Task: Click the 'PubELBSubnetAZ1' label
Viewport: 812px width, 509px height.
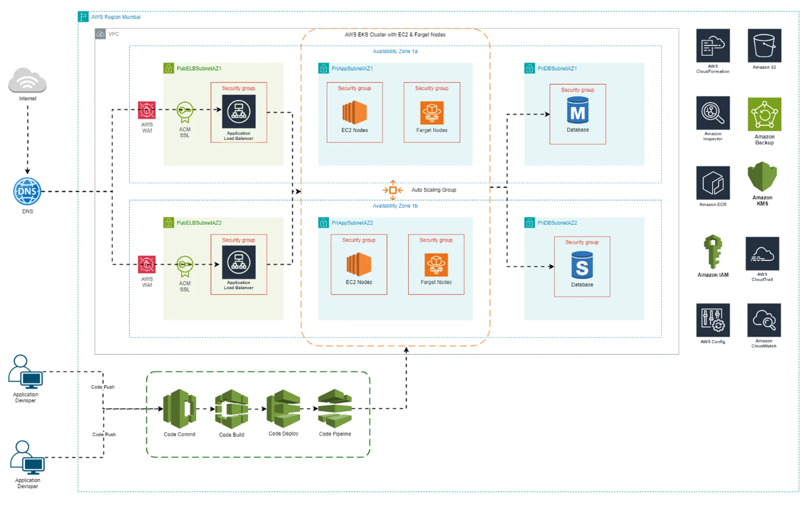Action: click(199, 68)
